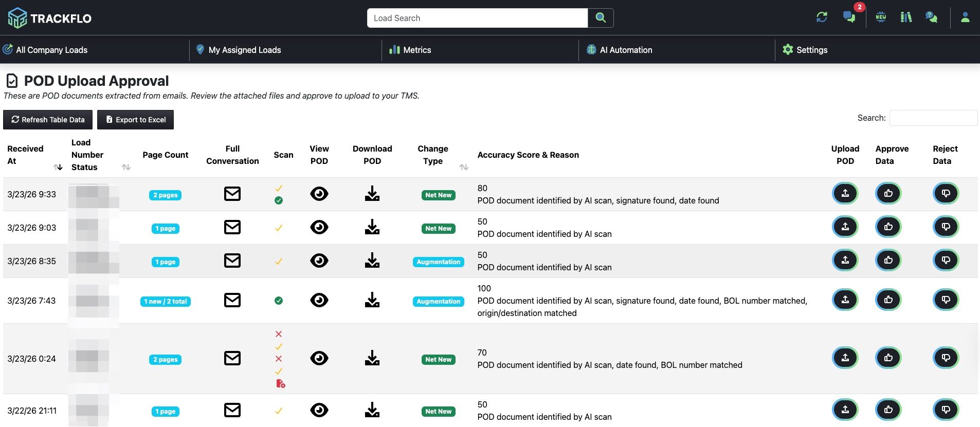This screenshot has width=980, height=427.
Task: Click the red failed-file scan icon in 0:24 row
Action: (x=281, y=383)
